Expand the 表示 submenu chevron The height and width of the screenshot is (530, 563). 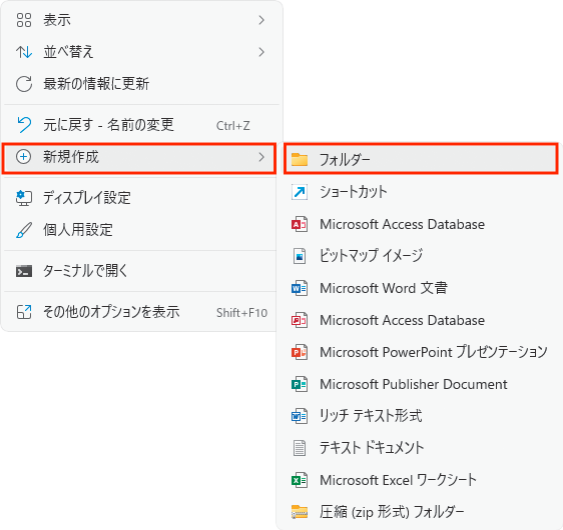pos(261,20)
